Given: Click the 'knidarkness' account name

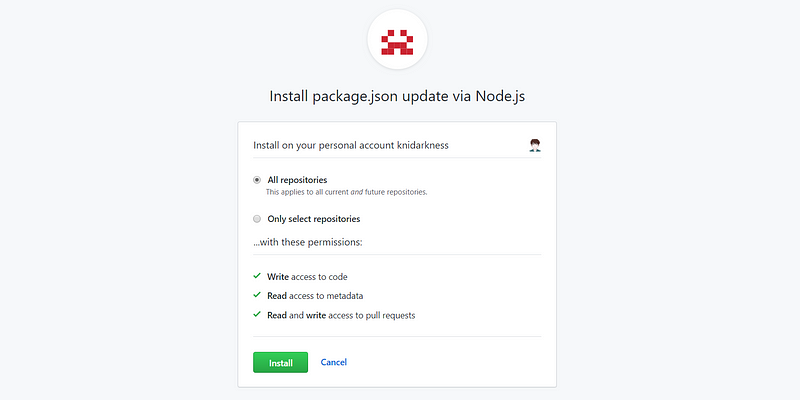Looking at the screenshot, I should [422, 145].
